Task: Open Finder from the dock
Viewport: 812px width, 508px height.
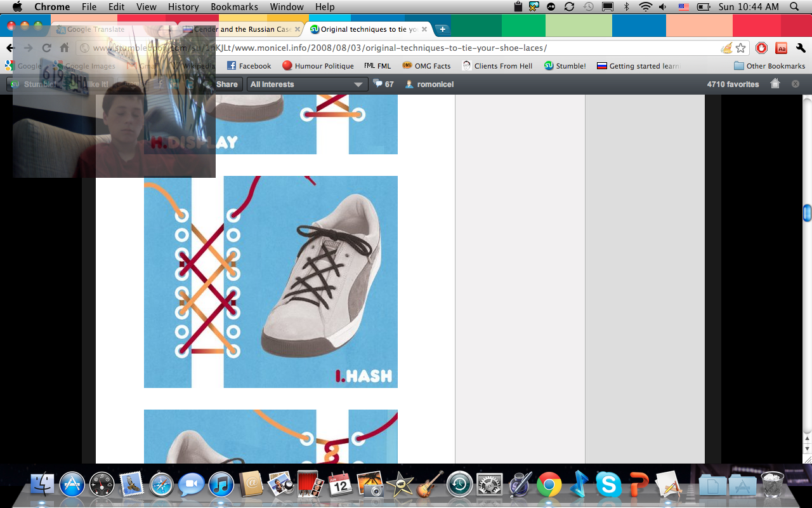Action: click(43, 485)
